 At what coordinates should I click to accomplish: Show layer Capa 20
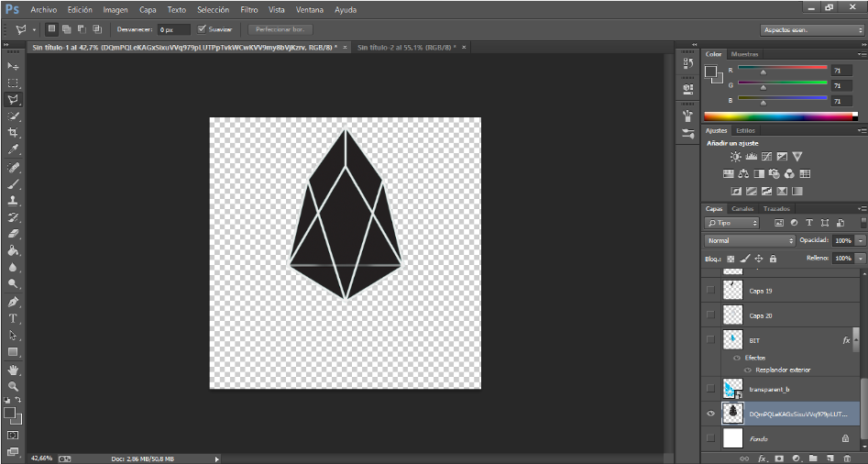click(x=710, y=315)
